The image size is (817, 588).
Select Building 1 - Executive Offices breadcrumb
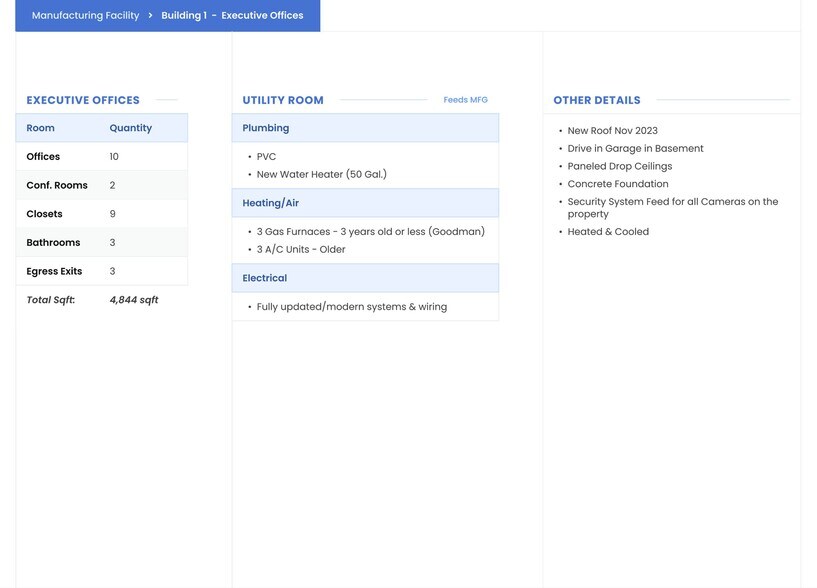point(232,16)
